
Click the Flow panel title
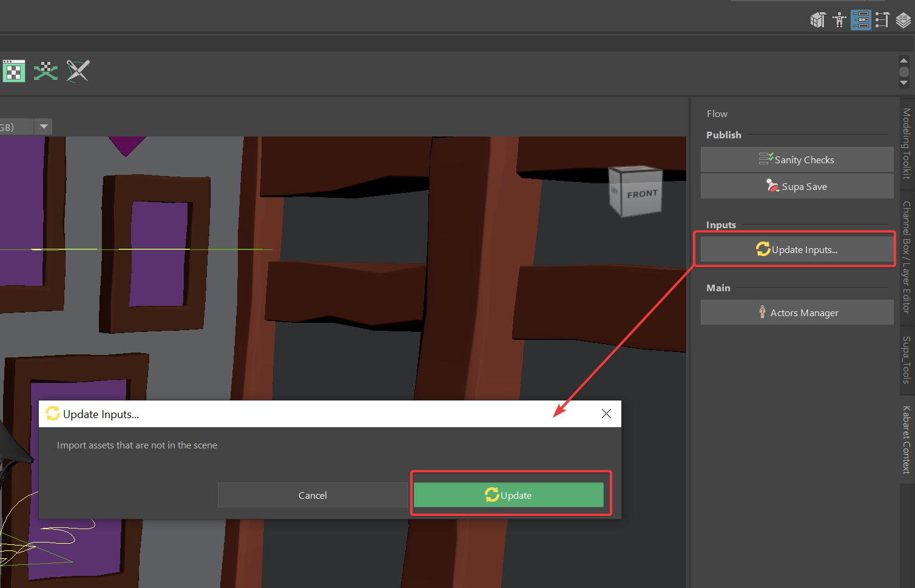717,113
